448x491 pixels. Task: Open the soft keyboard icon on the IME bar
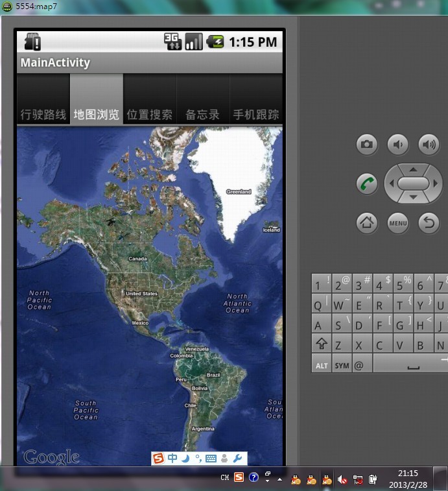pos(211,459)
